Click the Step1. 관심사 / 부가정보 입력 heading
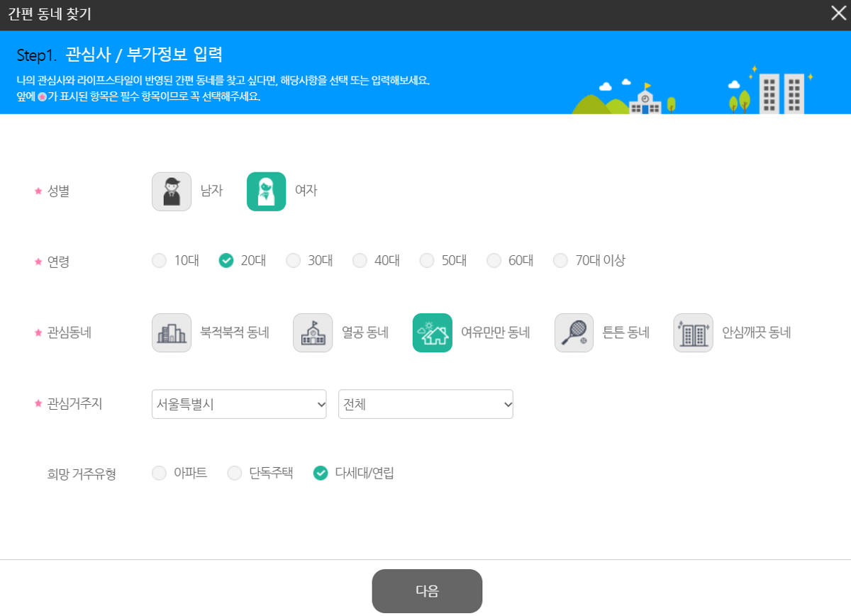The image size is (851, 616). (x=120, y=55)
